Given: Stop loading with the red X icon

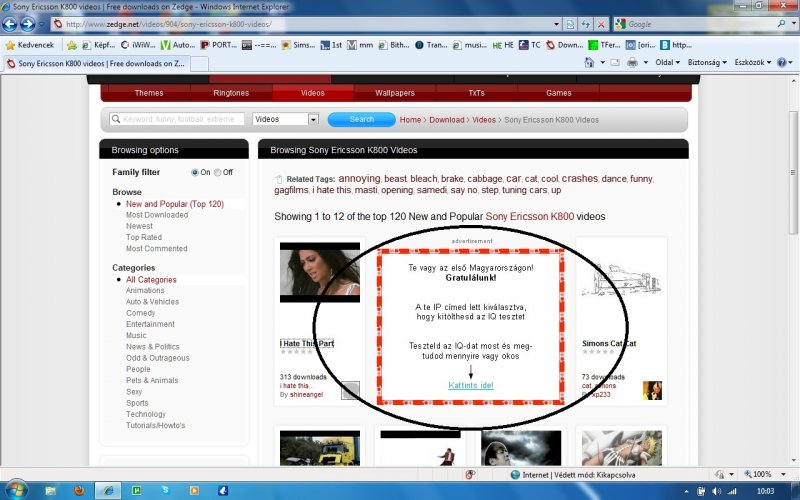Looking at the screenshot, I should (602, 24).
